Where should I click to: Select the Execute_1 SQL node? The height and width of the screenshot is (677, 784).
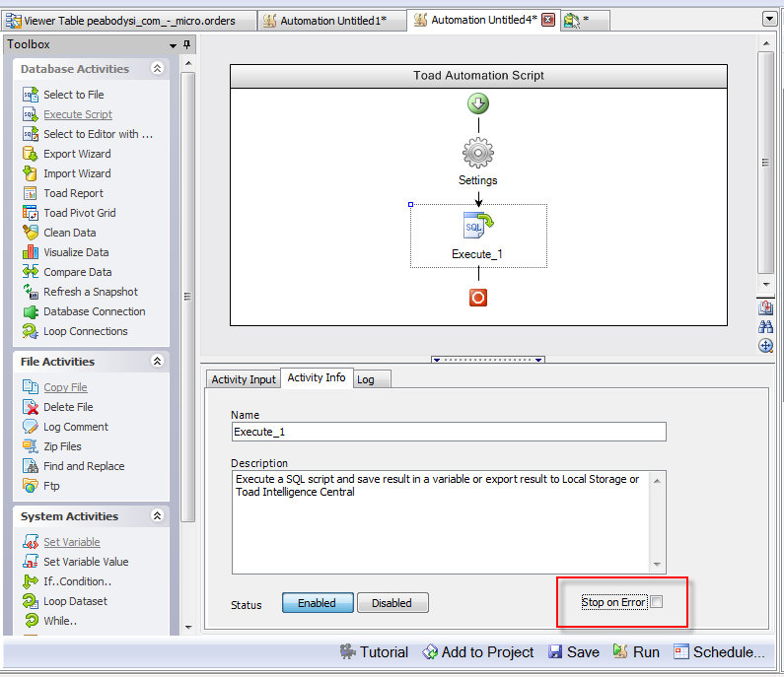coord(478,236)
